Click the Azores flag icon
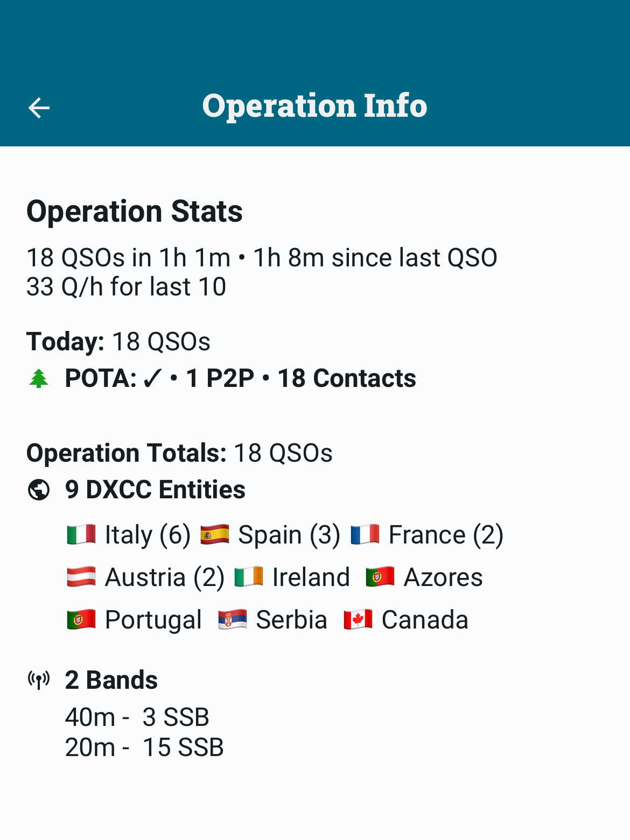 [380, 577]
